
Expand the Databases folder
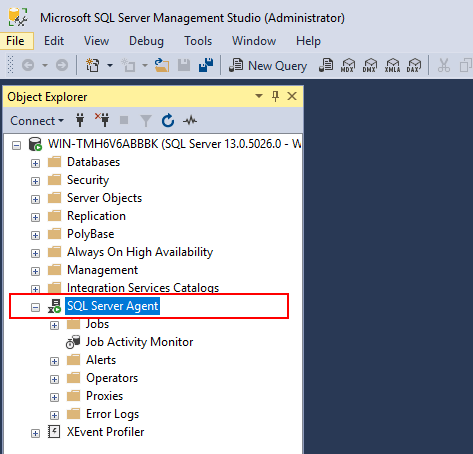pos(35,163)
